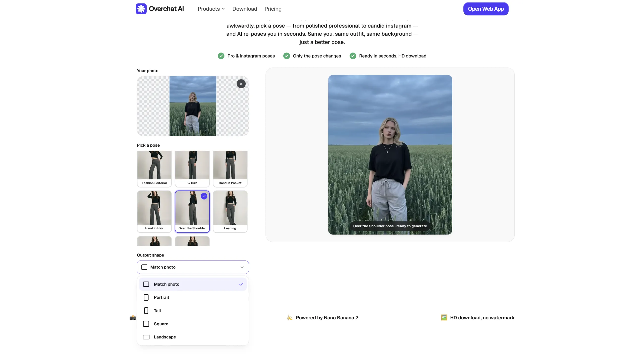Click the green check next to Only the pose changes
Image resolution: width=644 pixels, height=355 pixels.
point(287,56)
